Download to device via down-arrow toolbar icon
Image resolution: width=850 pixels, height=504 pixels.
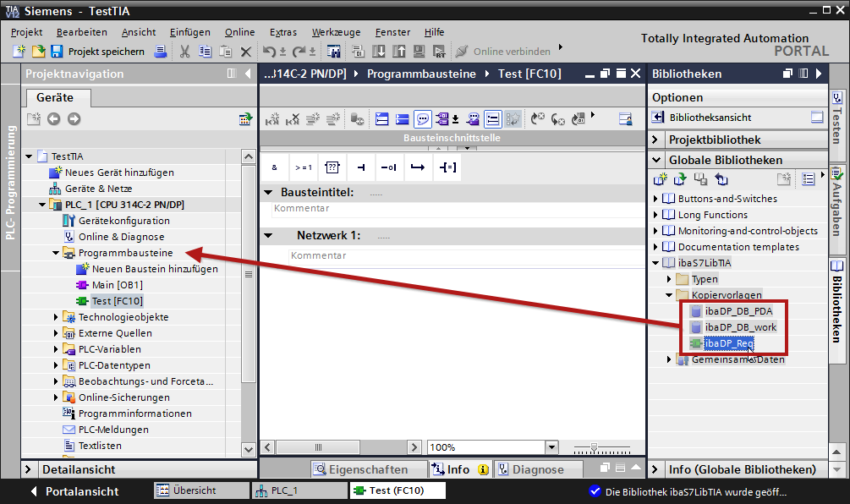[378, 52]
